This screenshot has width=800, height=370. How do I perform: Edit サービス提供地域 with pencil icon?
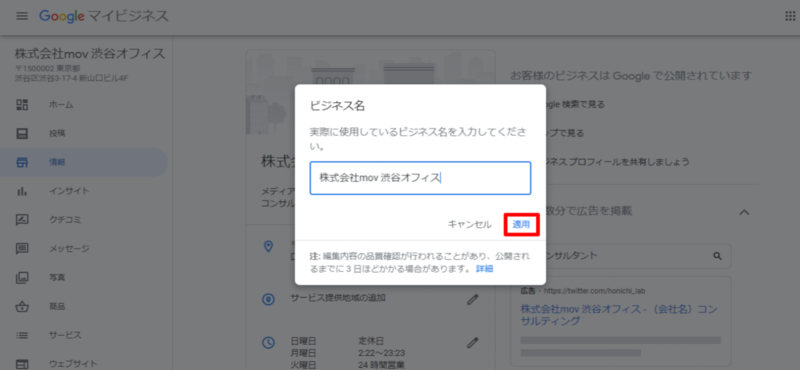pos(473,300)
